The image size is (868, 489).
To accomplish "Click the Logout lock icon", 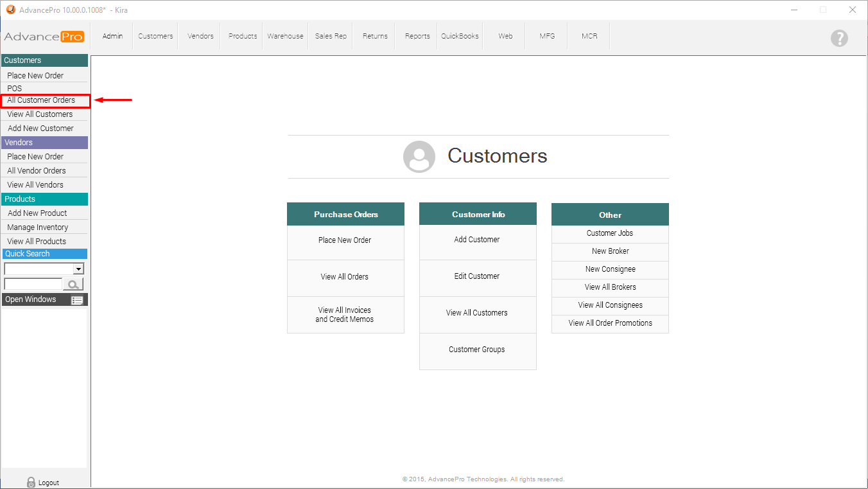I will (31, 482).
